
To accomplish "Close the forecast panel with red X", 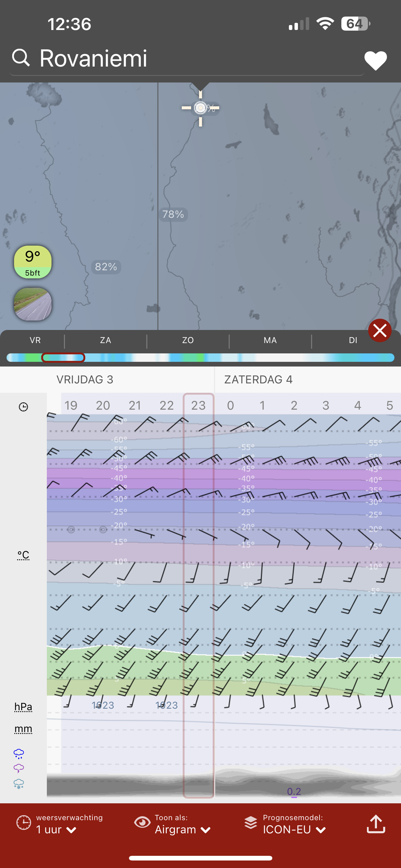I will (379, 331).
